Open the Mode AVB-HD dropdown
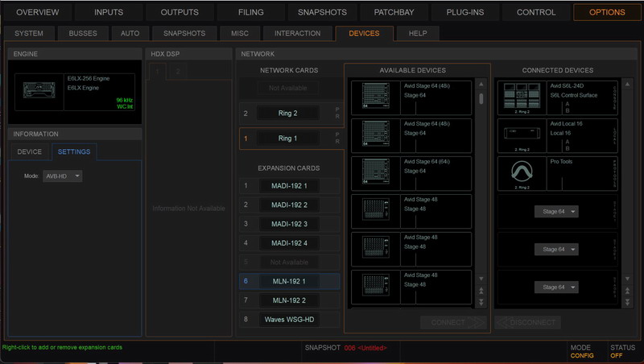This screenshot has width=644, height=364. 63,176
